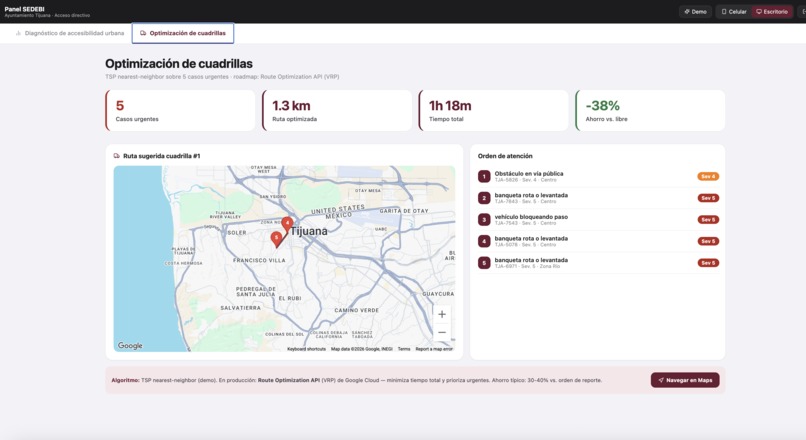Click the Navegar en Maps button
The image size is (806, 440).
pos(685,380)
